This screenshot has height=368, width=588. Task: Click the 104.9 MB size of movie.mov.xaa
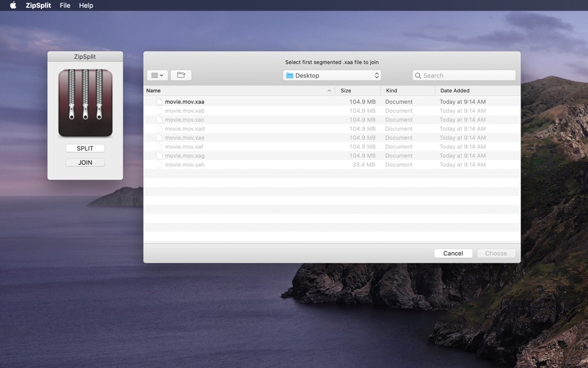362,102
